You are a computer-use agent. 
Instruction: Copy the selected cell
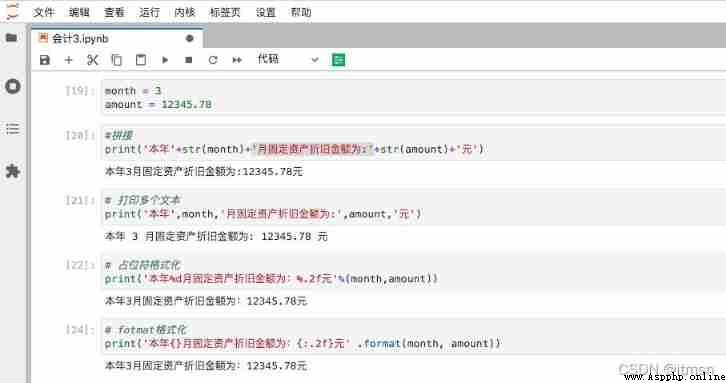point(117,60)
